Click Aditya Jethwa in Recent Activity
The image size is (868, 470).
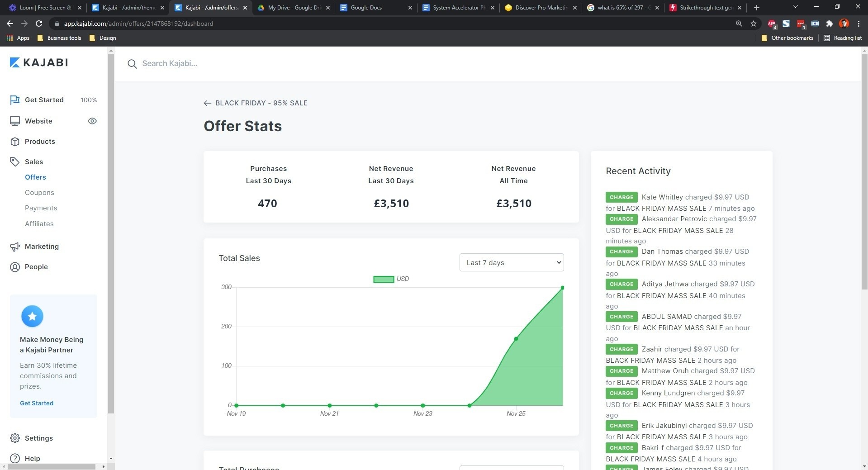[665, 284]
